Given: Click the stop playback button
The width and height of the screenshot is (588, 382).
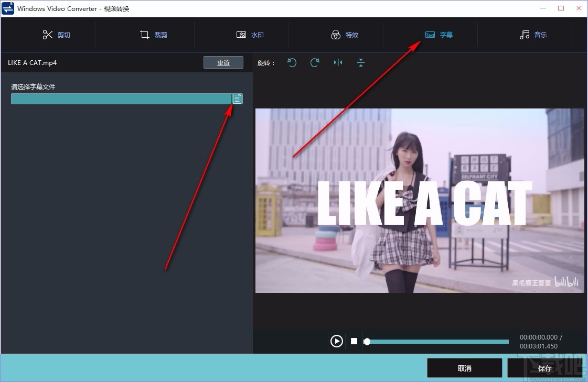Looking at the screenshot, I should coord(354,341).
